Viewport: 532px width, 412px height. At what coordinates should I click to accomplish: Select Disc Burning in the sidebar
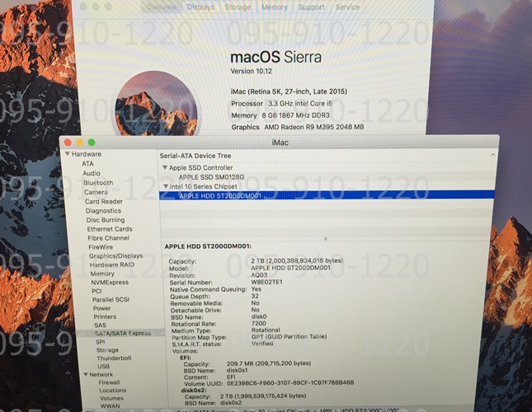(106, 220)
